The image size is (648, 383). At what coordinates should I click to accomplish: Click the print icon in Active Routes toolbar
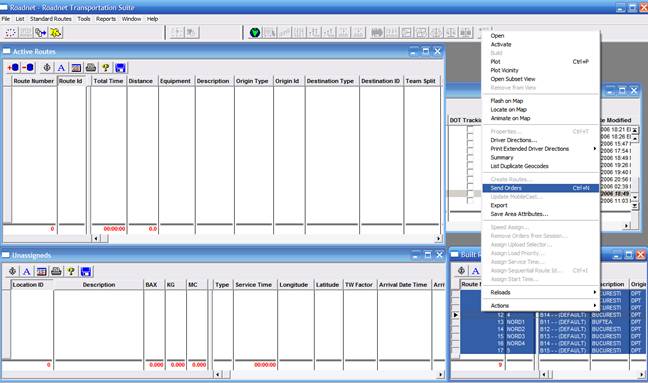pos(91,67)
